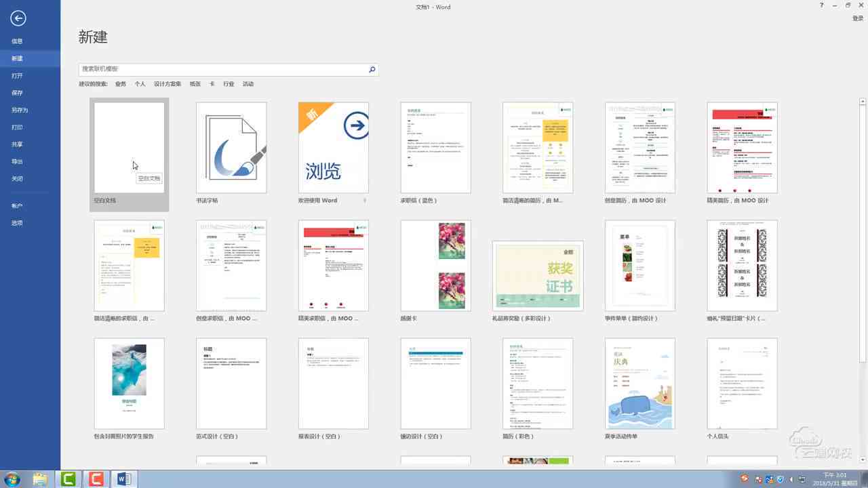This screenshot has width=868, height=488.
Task: Search suggested term 个人
Action: (140, 84)
